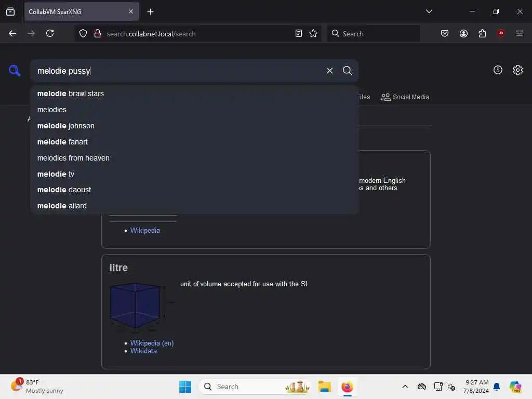Open clock and date 9:27 AM
532x399 pixels.
click(x=476, y=387)
